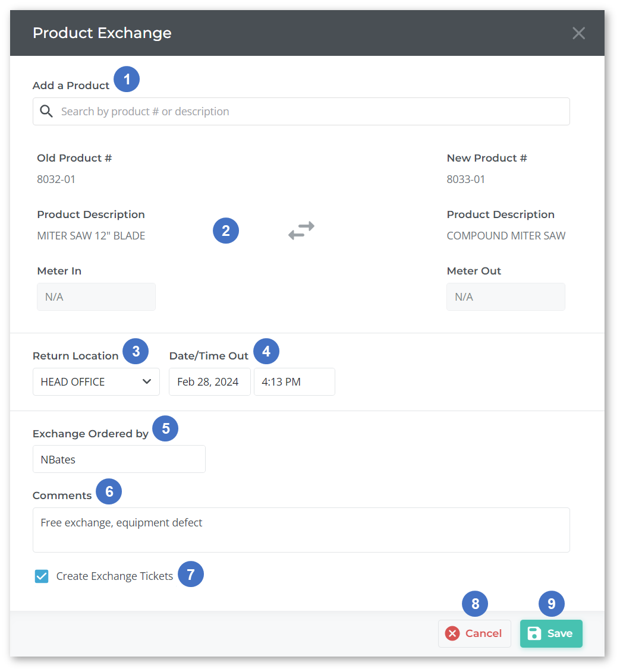Click the Create Exchange Tickets label
Viewport: 620px width, 672px height.
click(115, 576)
